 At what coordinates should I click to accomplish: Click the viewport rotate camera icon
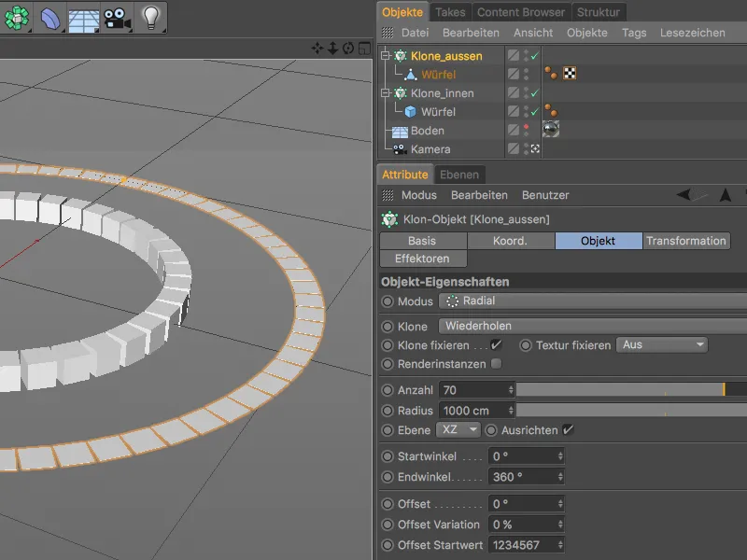(348, 49)
